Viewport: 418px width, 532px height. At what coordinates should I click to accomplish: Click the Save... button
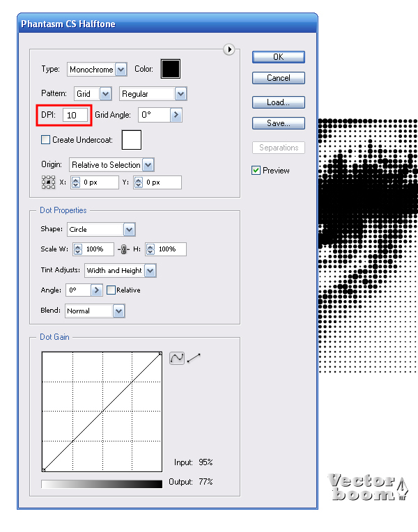pyautogui.click(x=279, y=123)
